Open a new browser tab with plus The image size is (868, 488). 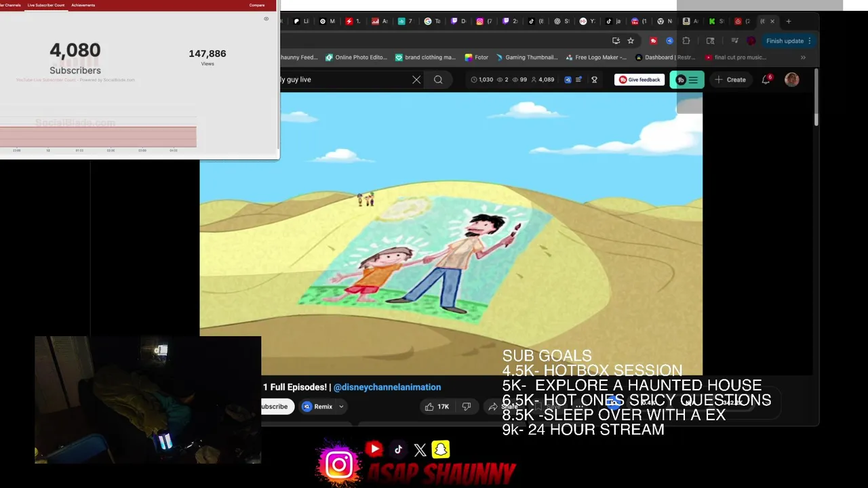pyautogui.click(x=788, y=21)
